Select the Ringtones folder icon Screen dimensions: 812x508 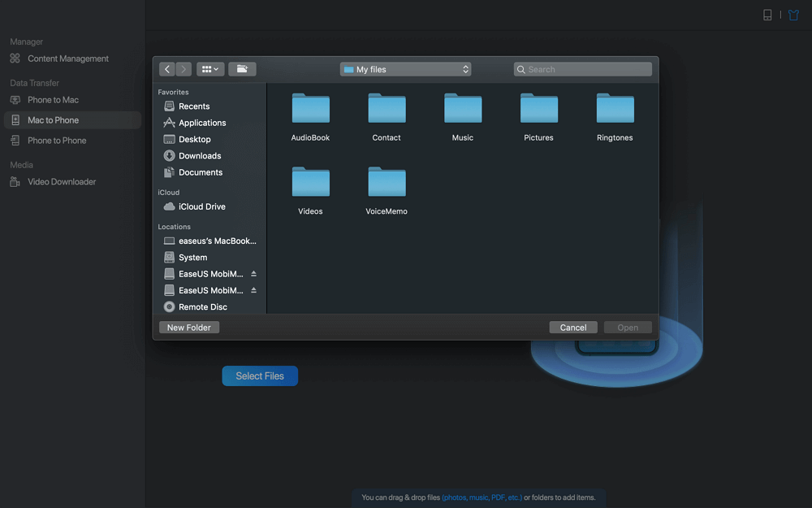pyautogui.click(x=615, y=109)
